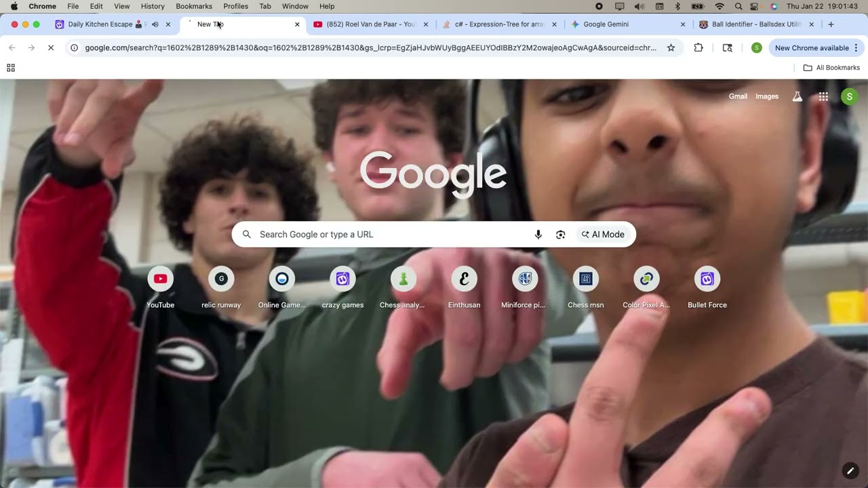Viewport: 868px width, 488px height.
Task: Start voice search with microphone icon
Action: (538, 235)
